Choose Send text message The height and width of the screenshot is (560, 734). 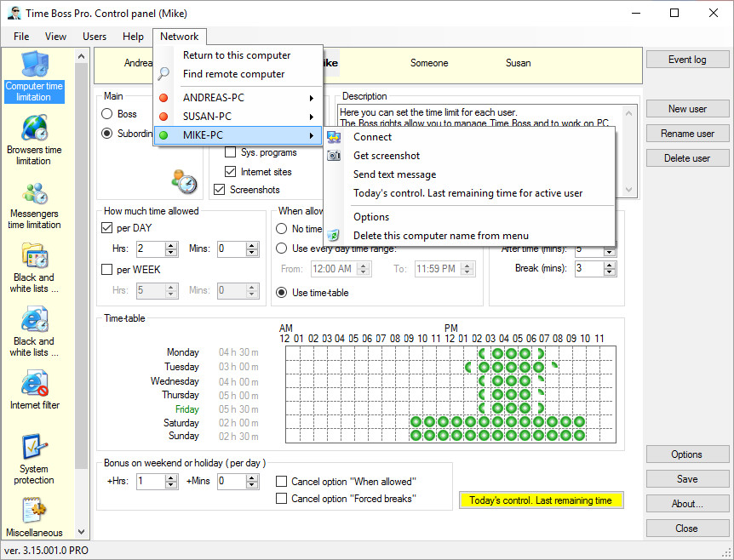394,174
